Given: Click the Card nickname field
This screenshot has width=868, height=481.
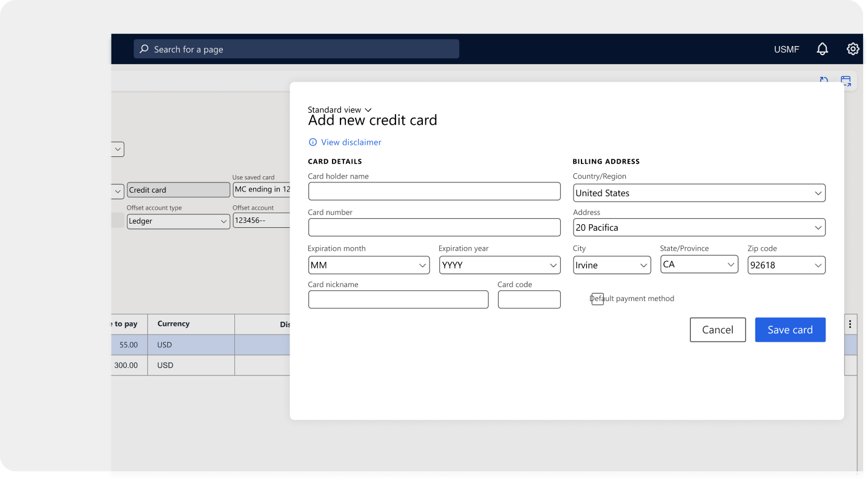Looking at the screenshot, I should (398, 299).
